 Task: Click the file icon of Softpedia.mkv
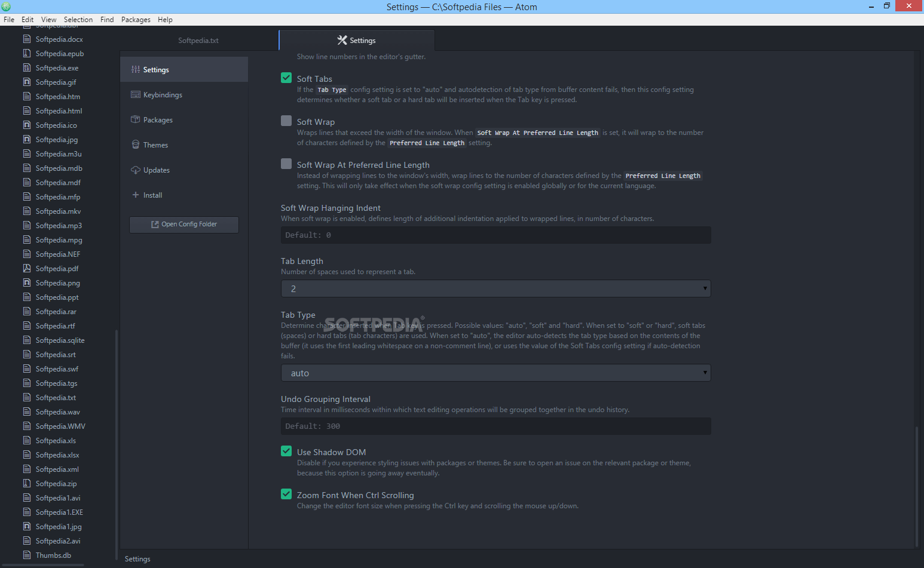pyautogui.click(x=27, y=211)
